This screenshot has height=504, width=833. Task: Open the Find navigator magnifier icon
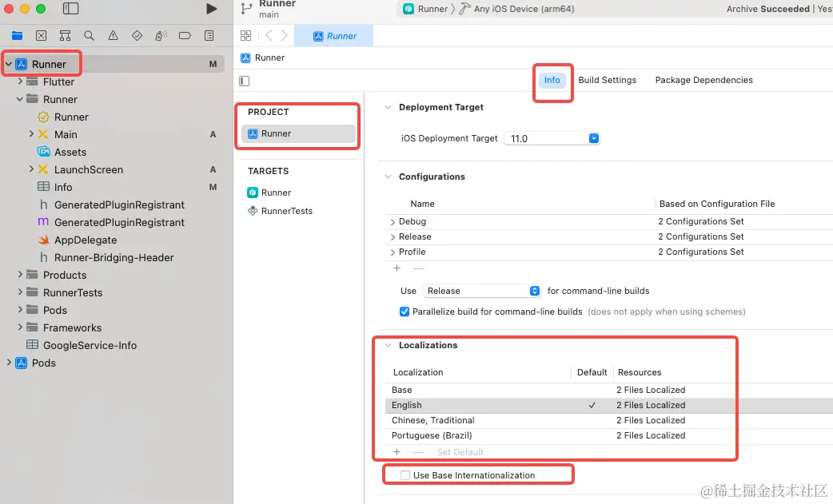coord(89,36)
